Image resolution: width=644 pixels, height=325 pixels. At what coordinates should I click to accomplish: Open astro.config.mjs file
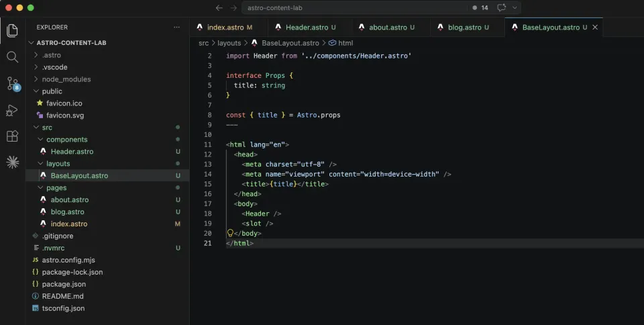click(107, 260)
